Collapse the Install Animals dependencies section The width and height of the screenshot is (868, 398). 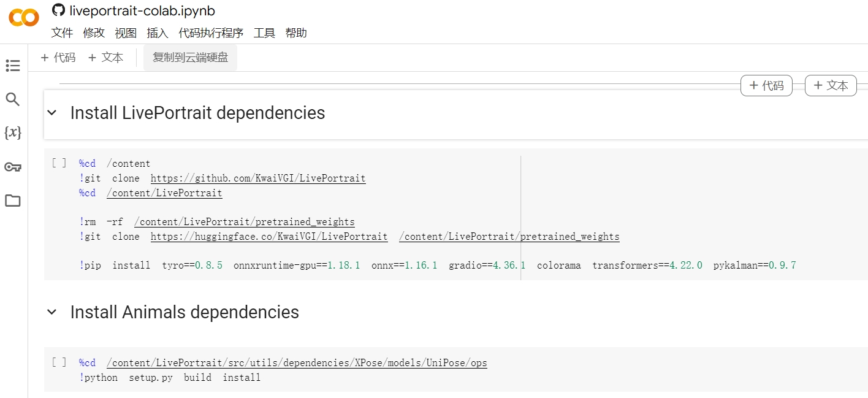[x=52, y=312]
